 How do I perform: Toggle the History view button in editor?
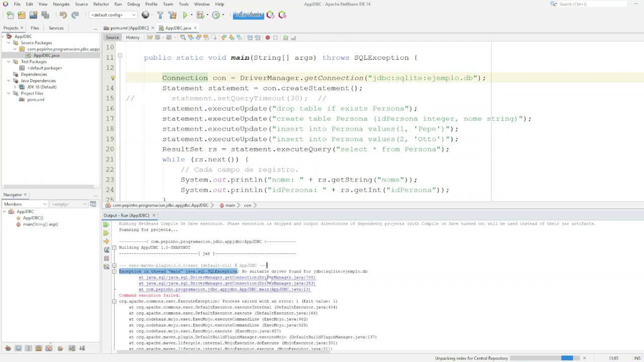point(133,38)
